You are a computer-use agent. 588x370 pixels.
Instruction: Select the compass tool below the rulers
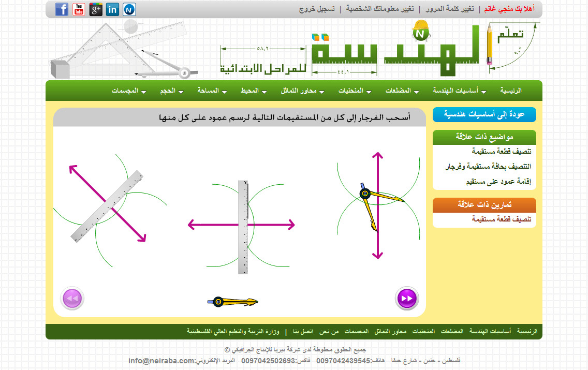click(232, 301)
